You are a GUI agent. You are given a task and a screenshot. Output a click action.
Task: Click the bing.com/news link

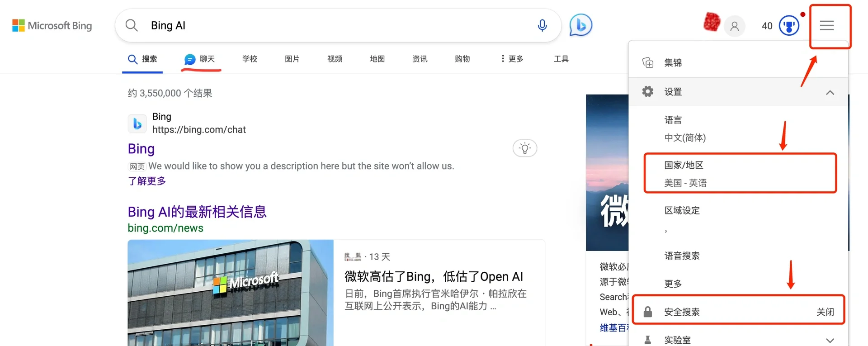[165, 228]
